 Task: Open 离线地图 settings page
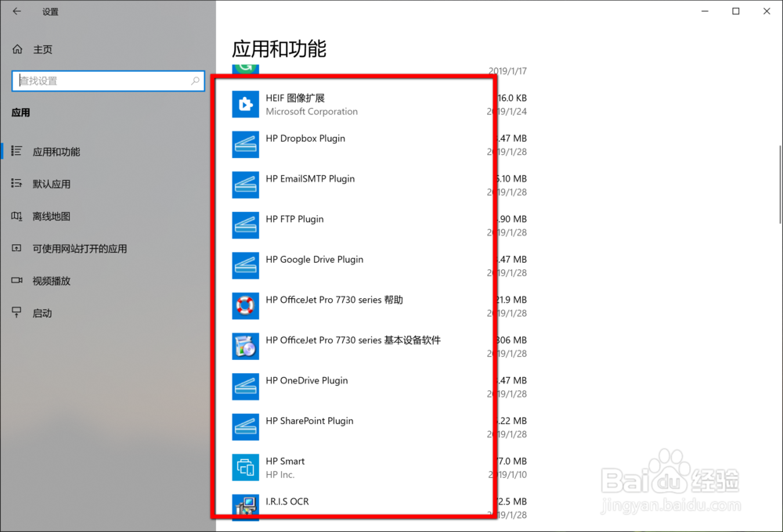click(52, 216)
